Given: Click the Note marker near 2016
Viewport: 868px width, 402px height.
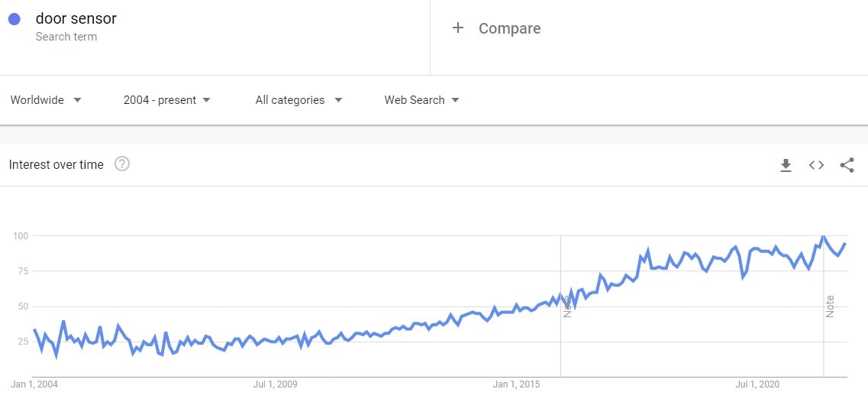Looking at the screenshot, I should [x=567, y=306].
